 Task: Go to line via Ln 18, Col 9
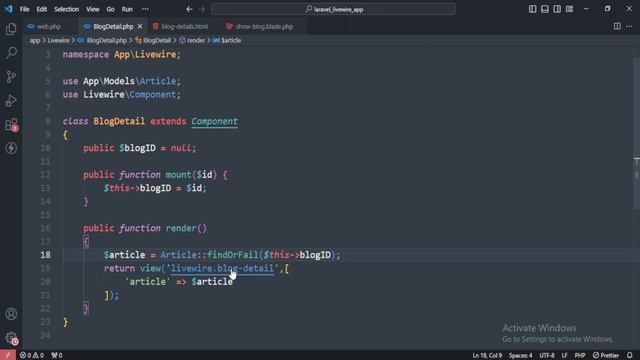[x=487, y=355]
